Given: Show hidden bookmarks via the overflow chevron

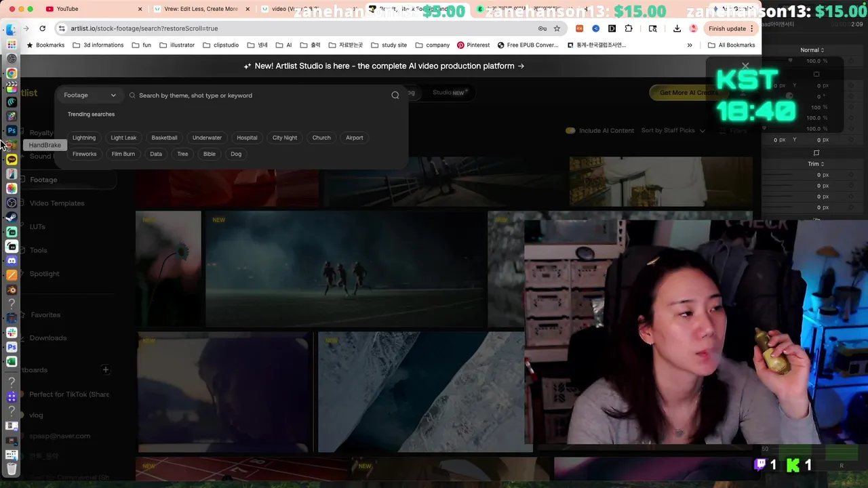Looking at the screenshot, I should click(x=690, y=45).
